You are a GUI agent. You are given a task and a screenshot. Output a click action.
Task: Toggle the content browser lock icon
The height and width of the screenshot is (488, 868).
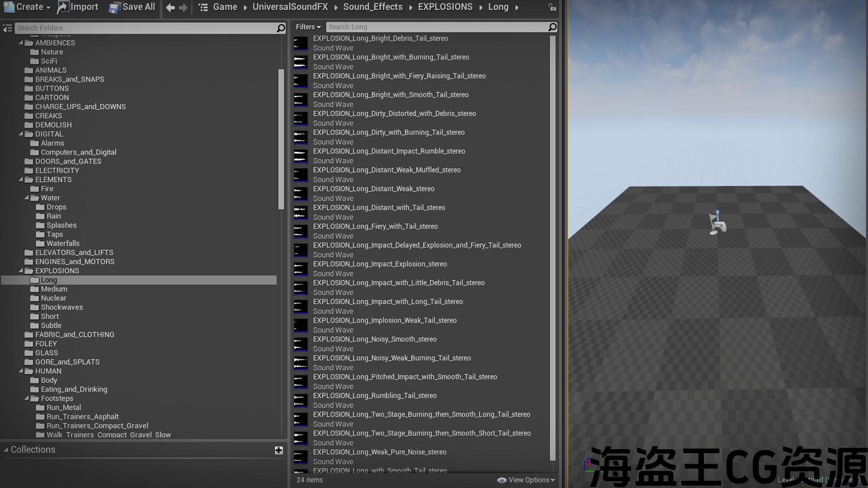tap(552, 7)
